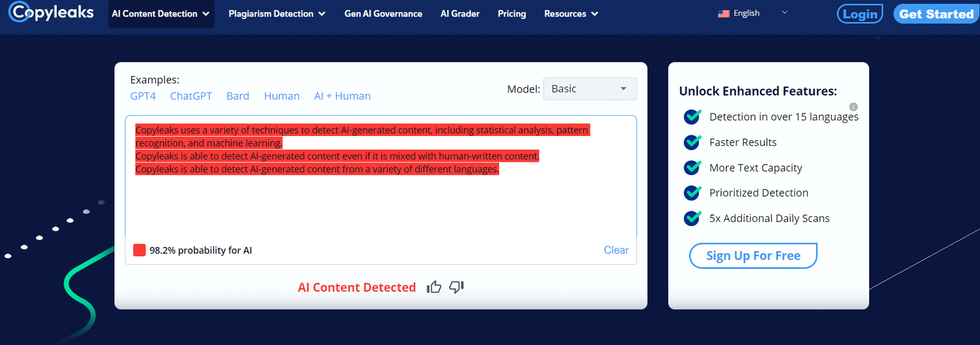Click checkmark icon beside Faster Results

point(692,142)
